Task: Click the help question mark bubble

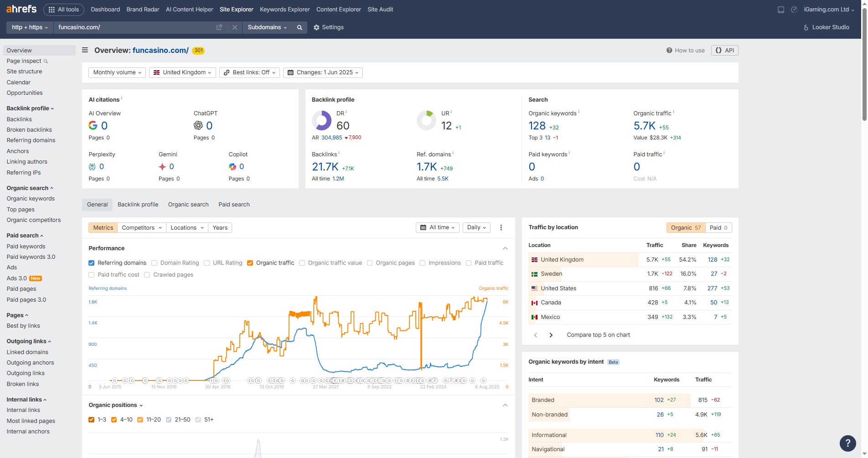Action: point(847,443)
